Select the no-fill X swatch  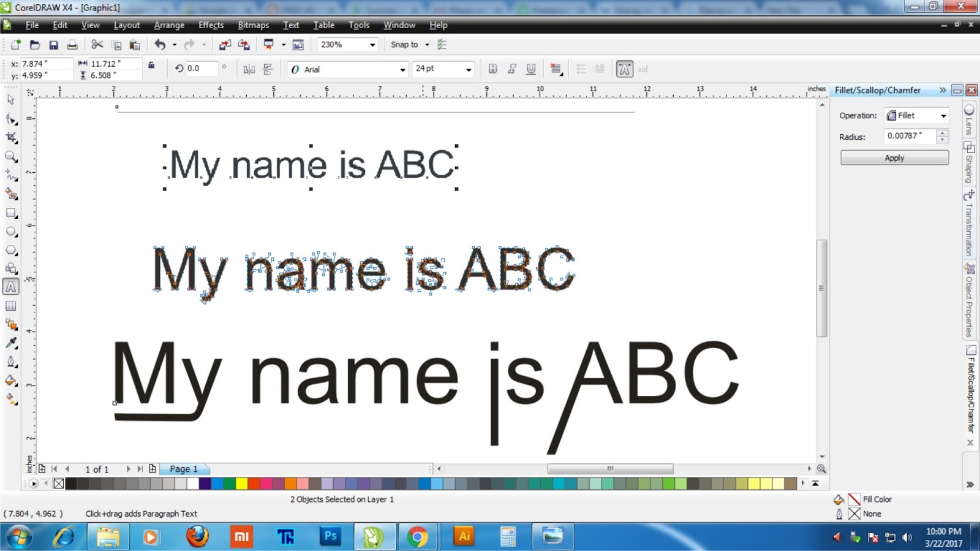tap(58, 484)
